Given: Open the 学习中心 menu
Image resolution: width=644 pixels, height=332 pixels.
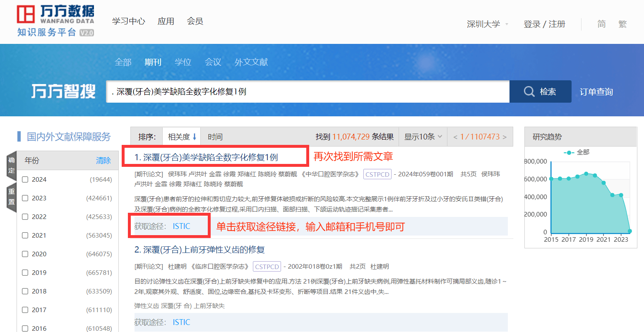Looking at the screenshot, I should pos(129,21).
